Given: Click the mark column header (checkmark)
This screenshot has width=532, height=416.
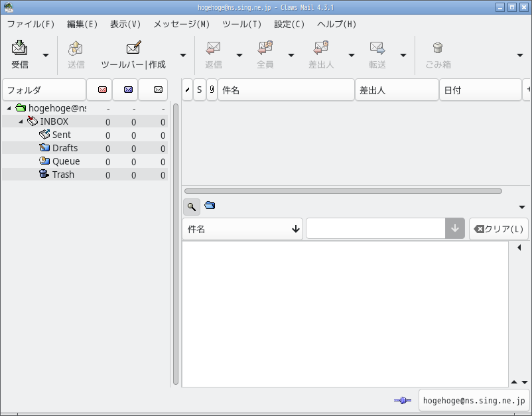Looking at the screenshot, I should 187,90.
